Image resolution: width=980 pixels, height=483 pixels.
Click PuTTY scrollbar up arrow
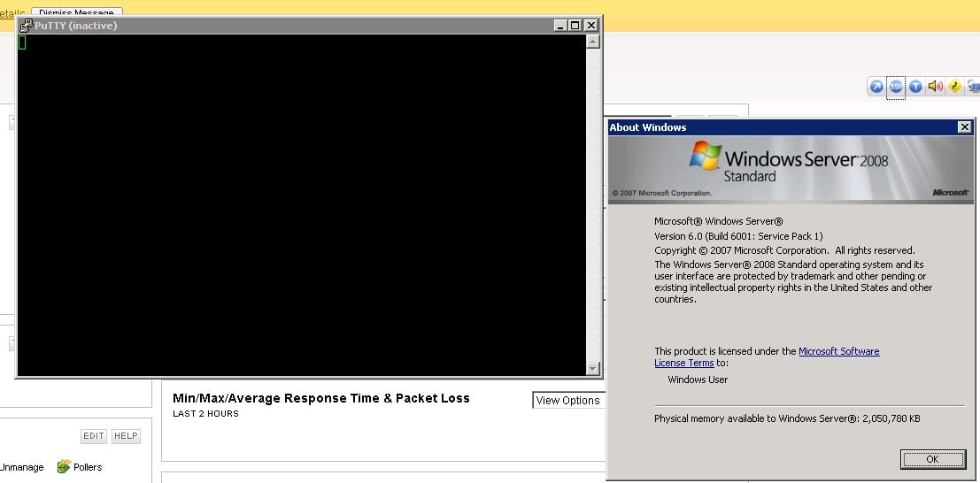pos(593,42)
